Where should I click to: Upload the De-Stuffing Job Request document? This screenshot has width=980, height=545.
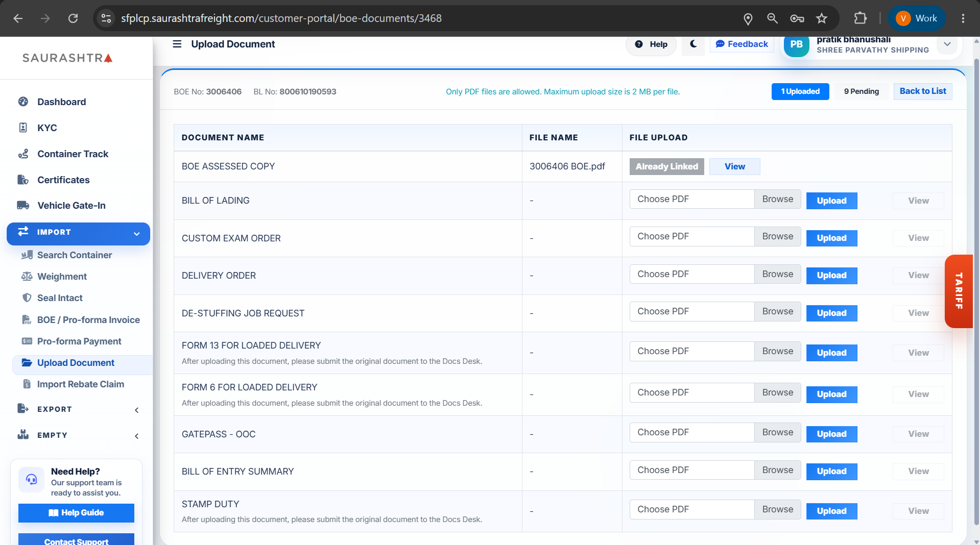tap(831, 313)
